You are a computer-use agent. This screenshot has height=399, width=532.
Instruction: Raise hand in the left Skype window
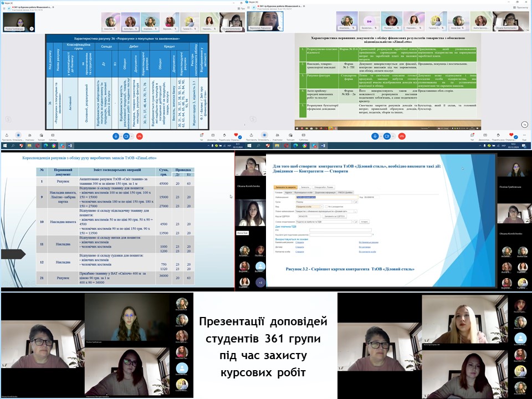pos(224,135)
